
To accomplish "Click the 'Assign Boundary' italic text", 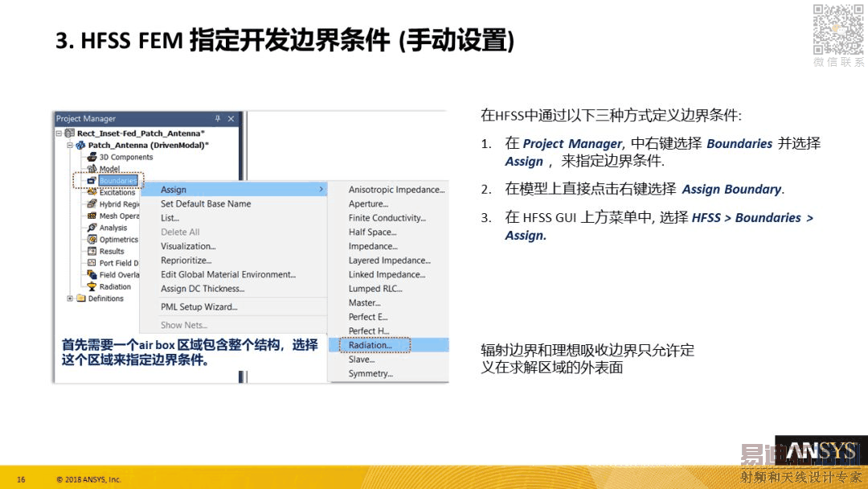I will click(731, 189).
